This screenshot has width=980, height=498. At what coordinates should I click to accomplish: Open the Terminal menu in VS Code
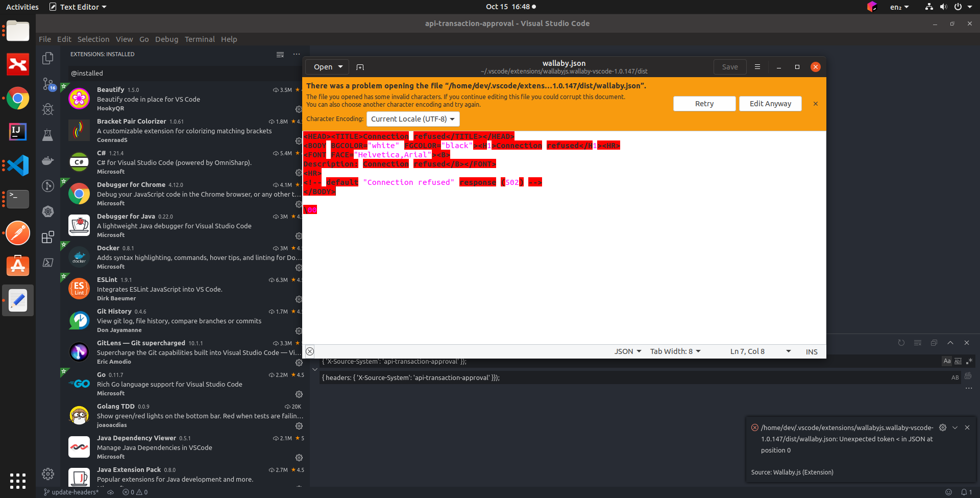pyautogui.click(x=200, y=39)
